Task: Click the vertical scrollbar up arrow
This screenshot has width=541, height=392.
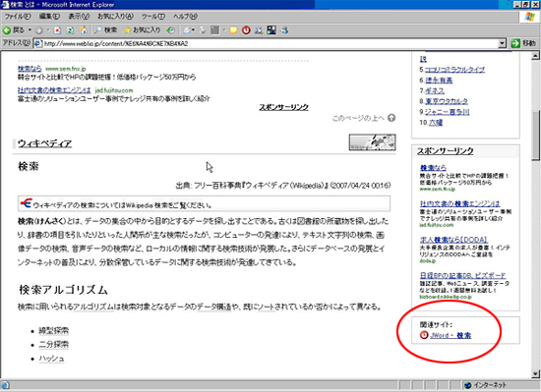Action: [535, 55]
